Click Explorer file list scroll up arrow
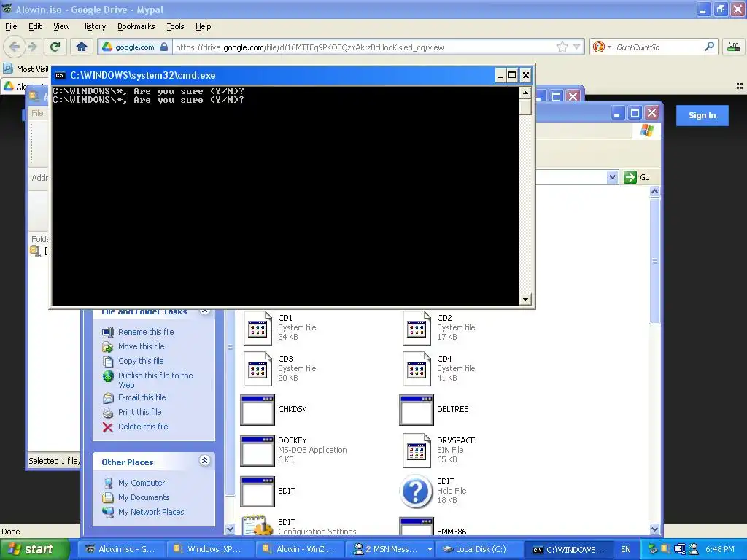The image size is (747, 560). tap(654, 192)
